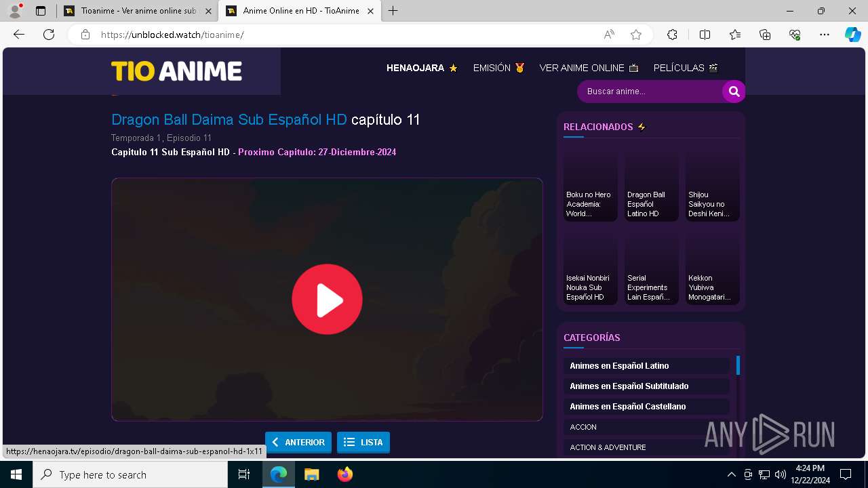Show hidden system tray icons
The height and width of the screenshot is (488, 868).
tap(731, 474)
